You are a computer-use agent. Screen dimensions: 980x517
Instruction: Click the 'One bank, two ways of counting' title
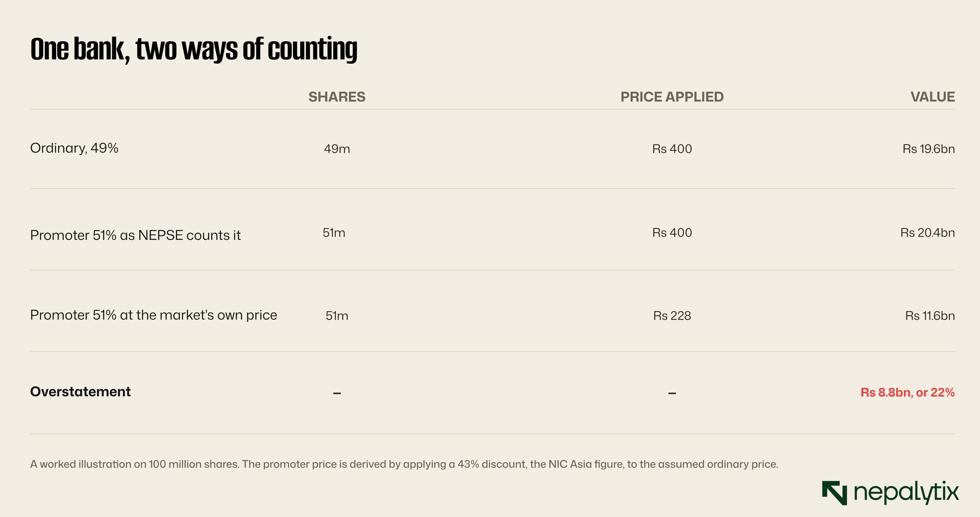point(193,50)
